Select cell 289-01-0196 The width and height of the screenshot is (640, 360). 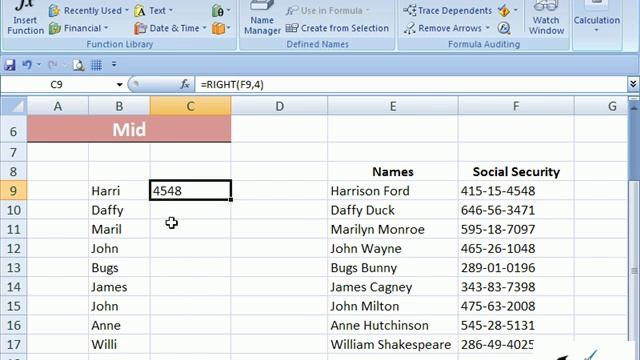(x=516, y=268)
